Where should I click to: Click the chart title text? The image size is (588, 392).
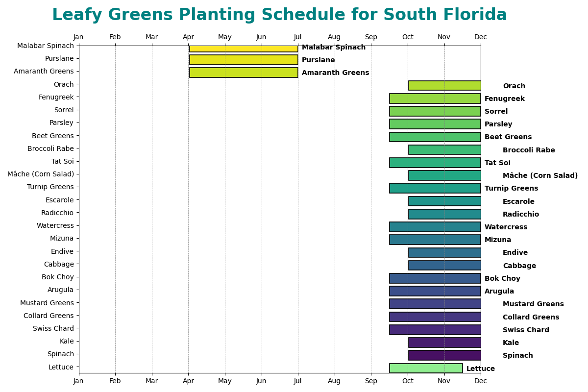pyautogui.click(x=279, y=15)
